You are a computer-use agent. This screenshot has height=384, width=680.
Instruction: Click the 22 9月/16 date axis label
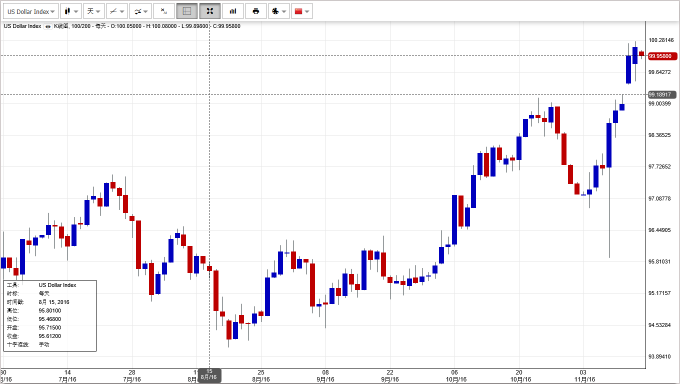click(x=390, y=376)
